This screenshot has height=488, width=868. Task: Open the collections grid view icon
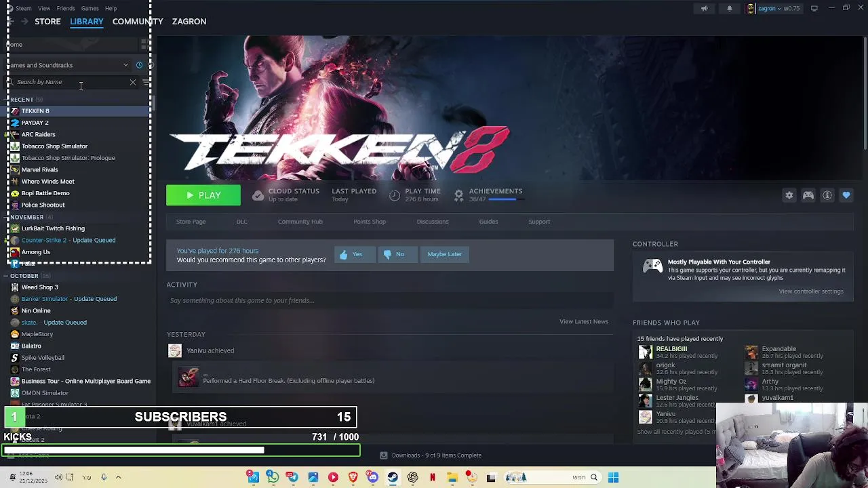[144, 45]
